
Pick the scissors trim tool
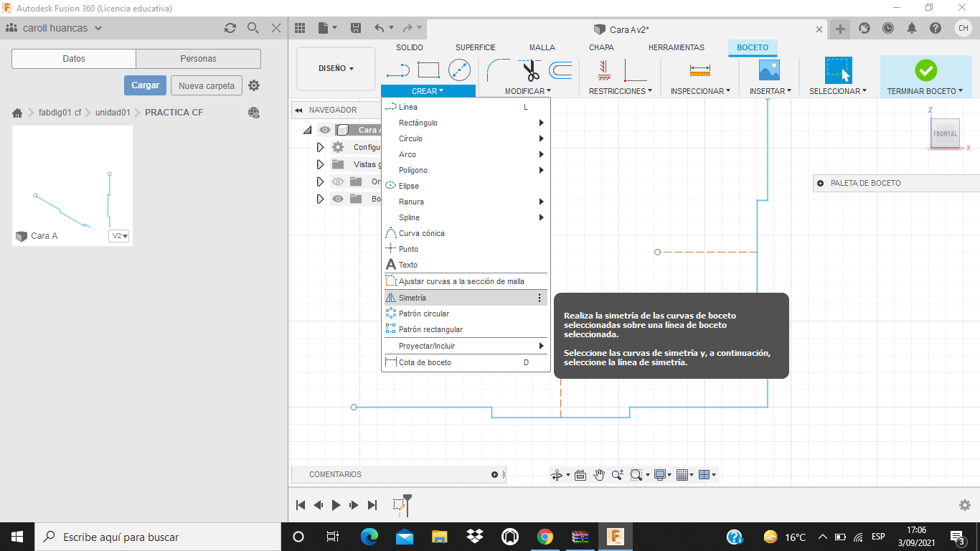(530, 70)
